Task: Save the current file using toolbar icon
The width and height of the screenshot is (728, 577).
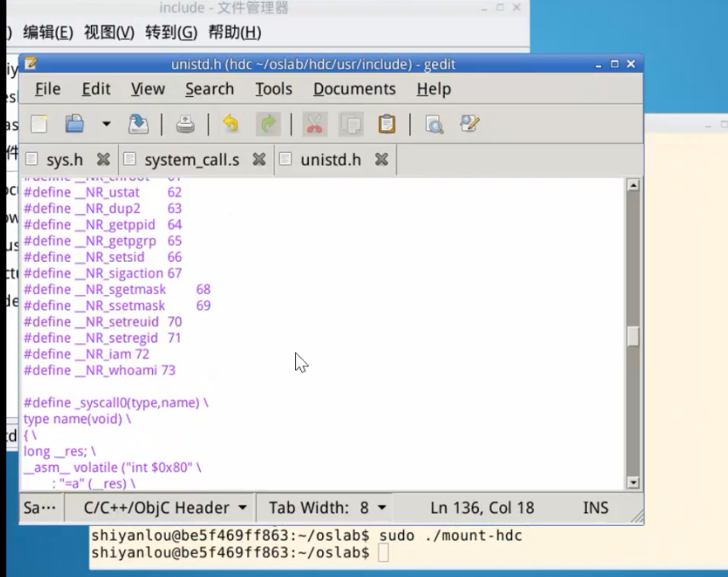Action: tap(138, 124)
